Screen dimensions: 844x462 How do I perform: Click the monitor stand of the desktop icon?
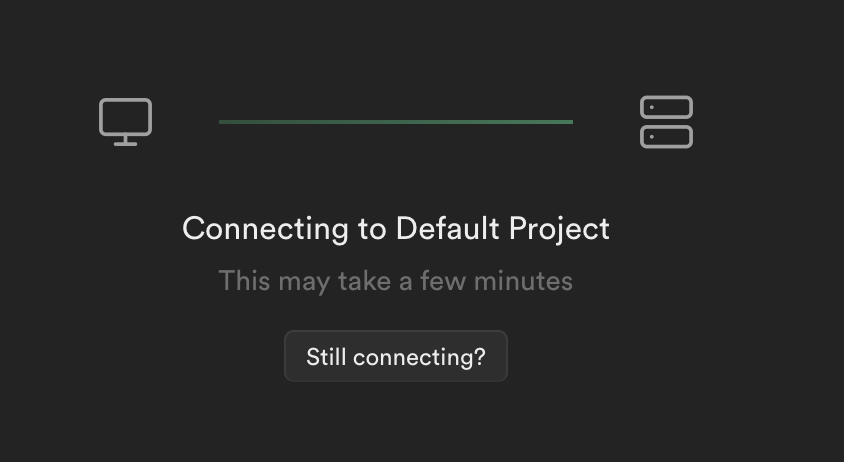125,141
